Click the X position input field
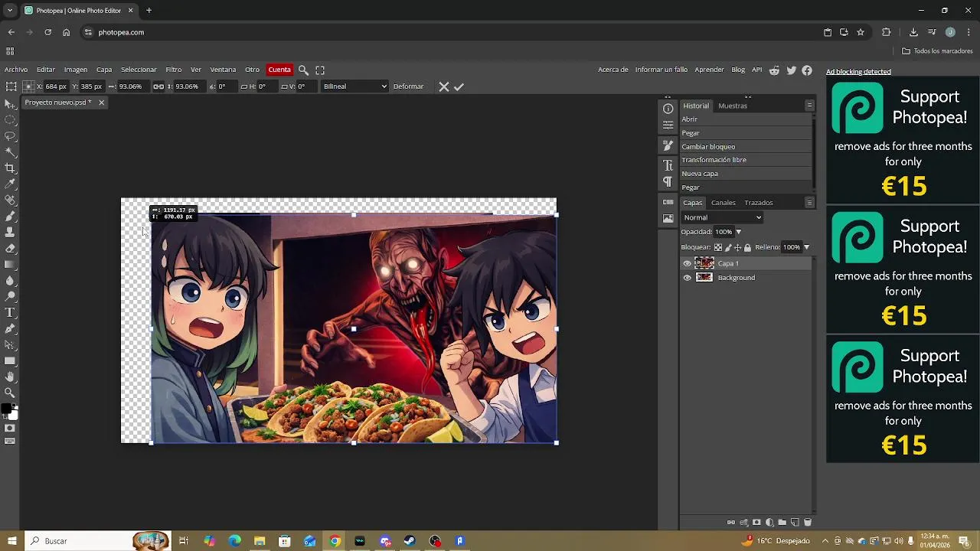The height and width of the screenshot is (551, 980). pyautogui.click(x=55, y=86)
